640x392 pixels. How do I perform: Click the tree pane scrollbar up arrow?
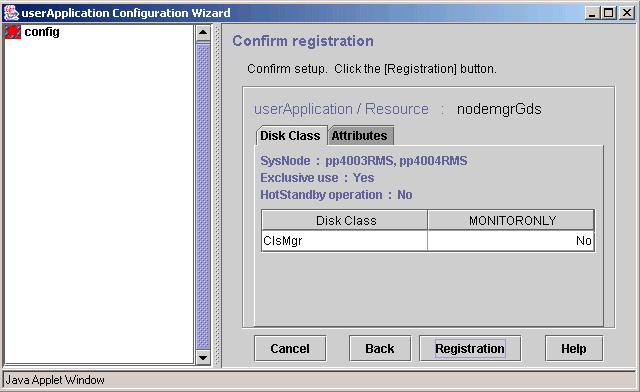(203, 33)
